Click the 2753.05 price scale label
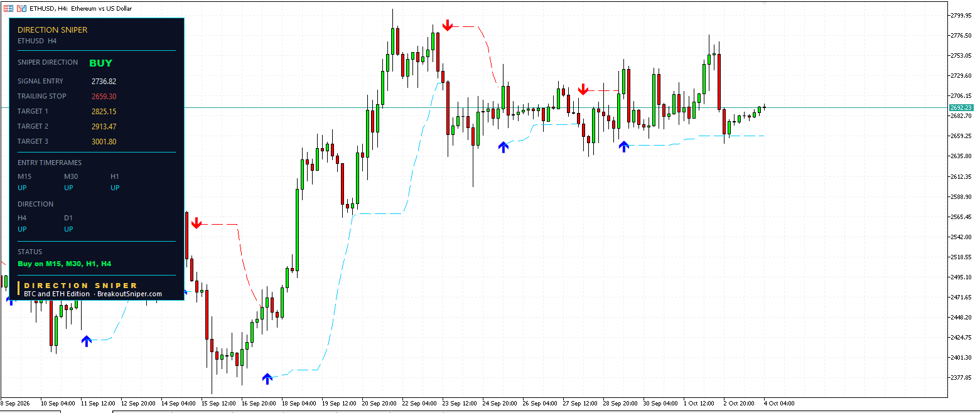This screenshot has height=413, width=980. pyautogui.click(x=961, y=55)
